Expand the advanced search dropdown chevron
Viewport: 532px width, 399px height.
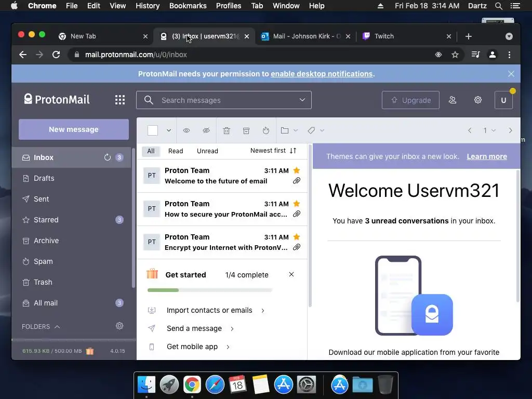[x=302, y=100]
